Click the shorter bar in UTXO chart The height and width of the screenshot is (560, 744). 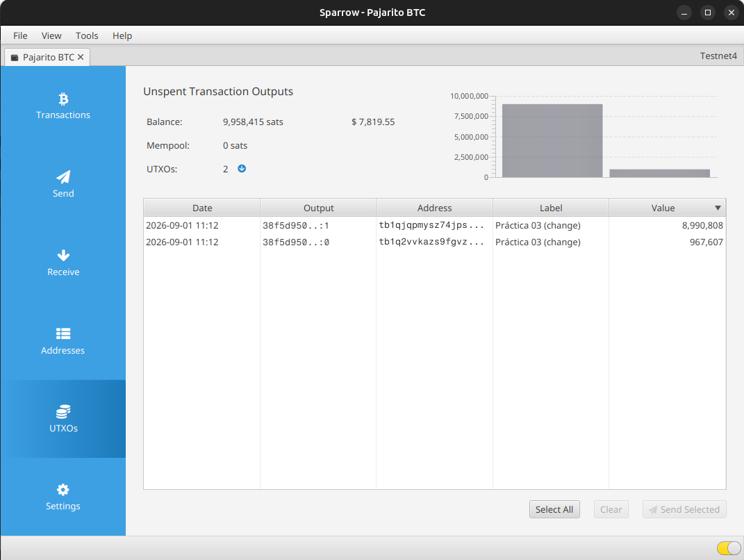point(659,173)
